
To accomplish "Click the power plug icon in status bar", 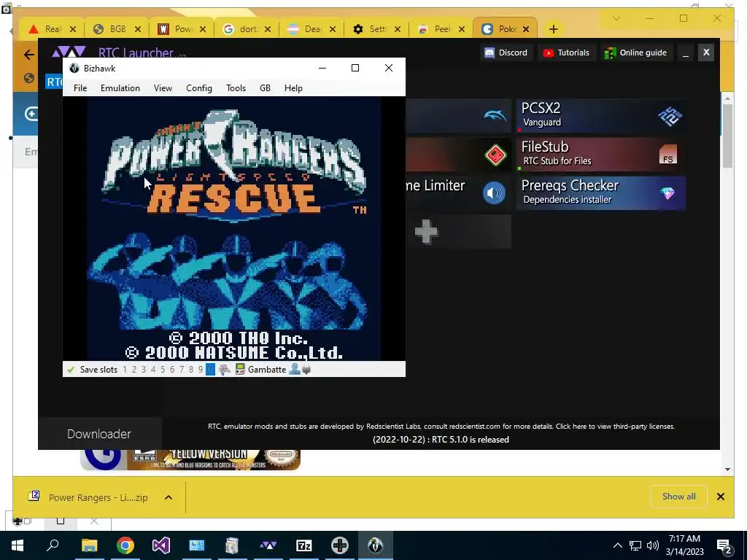I will (306, 370).
